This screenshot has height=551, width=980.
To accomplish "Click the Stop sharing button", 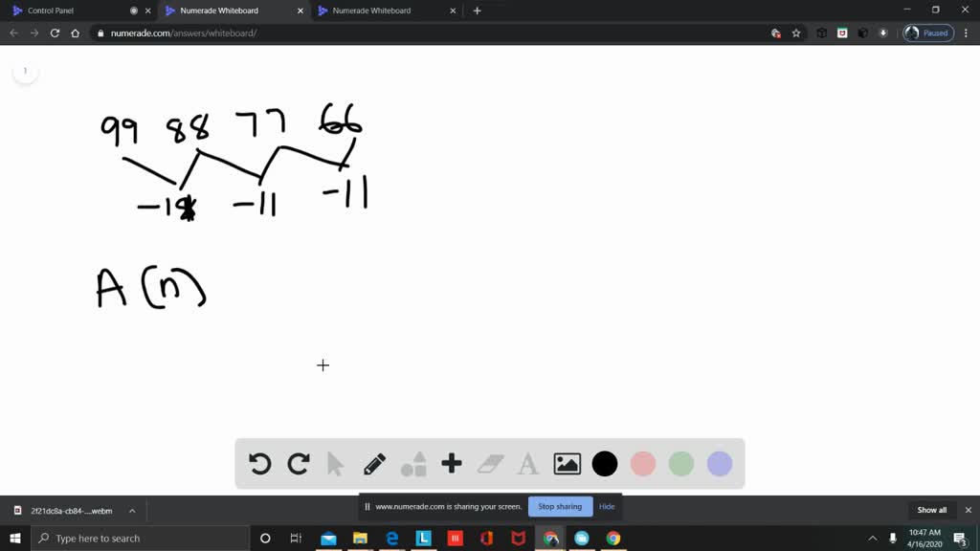I will 560,506.
